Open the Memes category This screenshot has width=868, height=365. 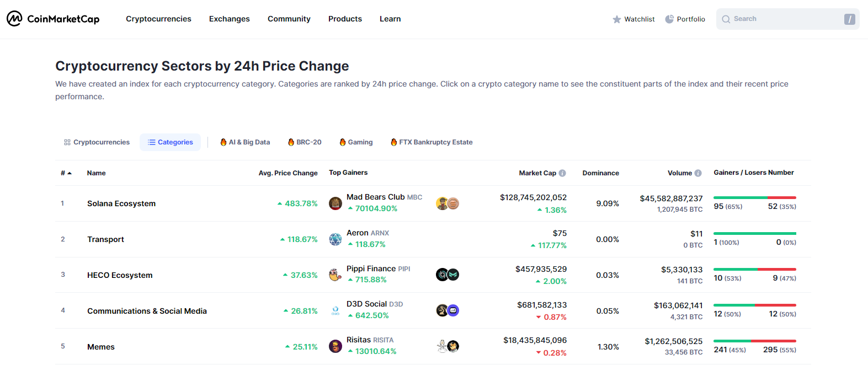(101, 347)
